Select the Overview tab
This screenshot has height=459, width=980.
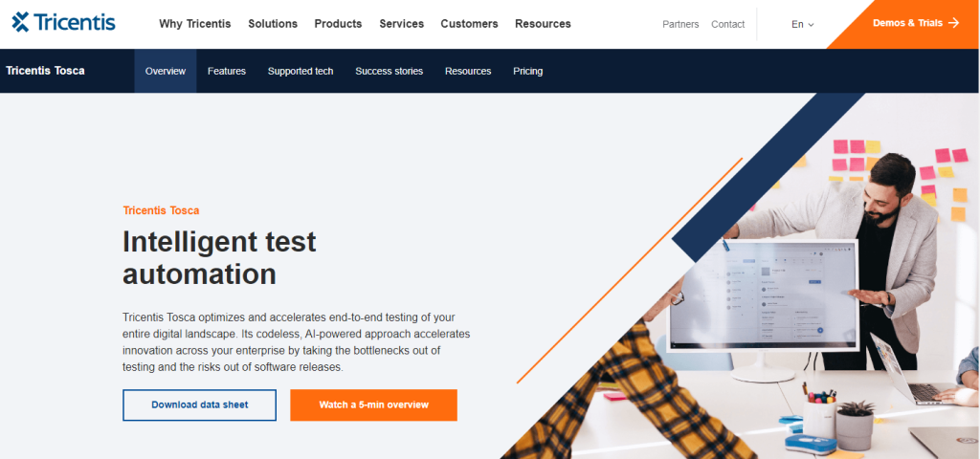click(x=166, y=71)
